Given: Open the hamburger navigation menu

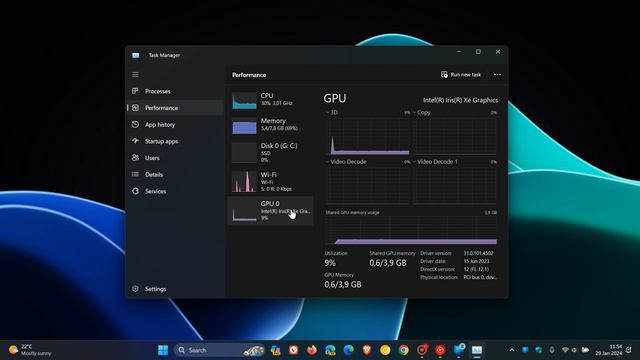Looking at the screenshot, I should click(x=135, y=75).
